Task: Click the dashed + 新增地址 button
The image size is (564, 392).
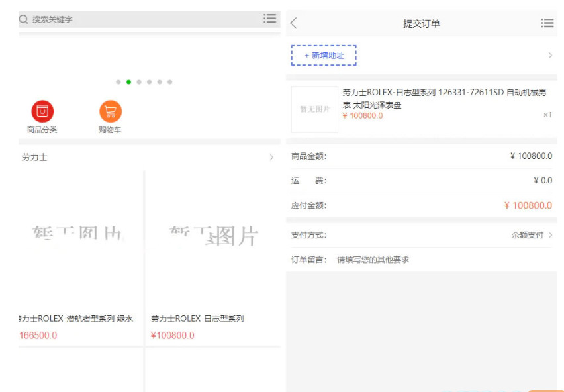Action: 323,54
